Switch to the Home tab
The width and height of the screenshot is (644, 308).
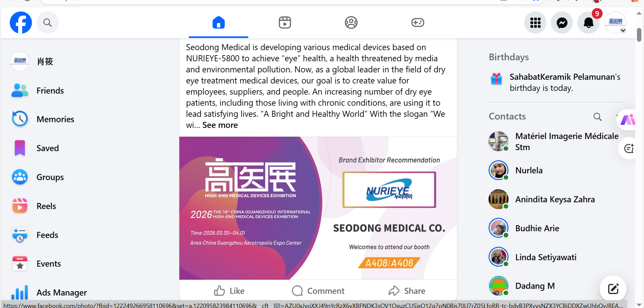218,23
